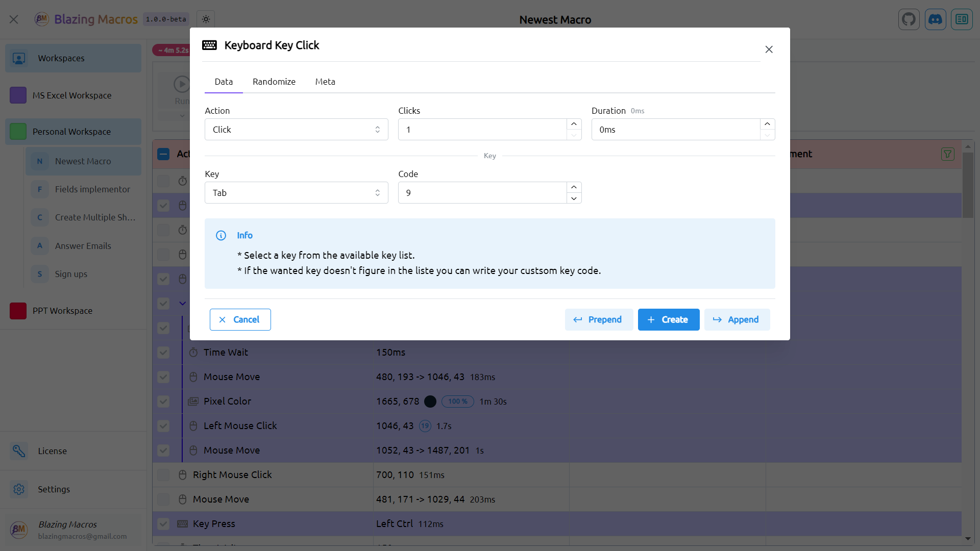Close the sidebar with X icon
Screen dimensions: 980x551
point(14,19)
